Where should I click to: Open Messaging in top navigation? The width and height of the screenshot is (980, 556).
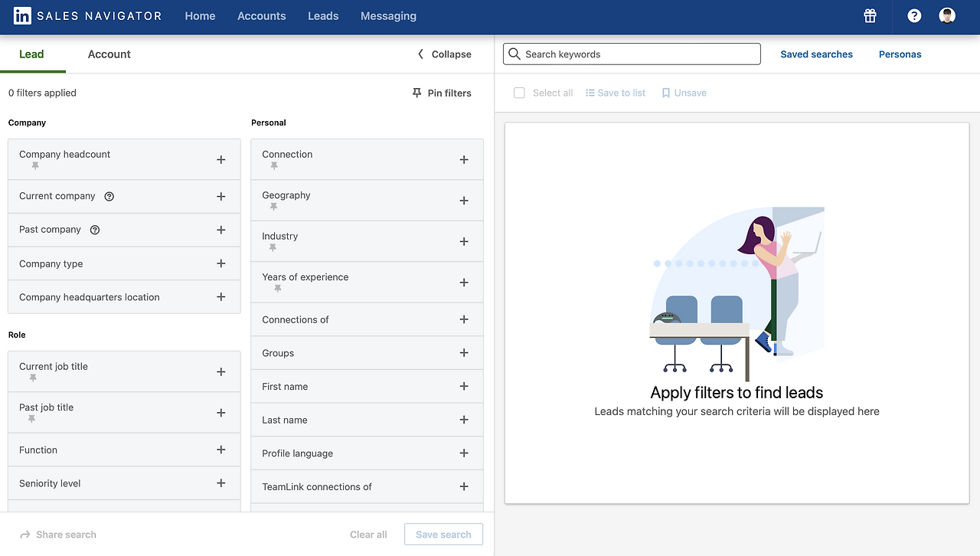click(x=389, y=16)
